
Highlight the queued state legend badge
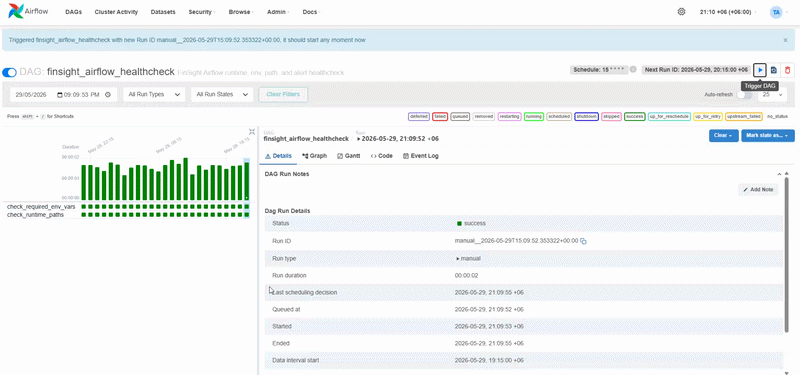click(460, 117)
